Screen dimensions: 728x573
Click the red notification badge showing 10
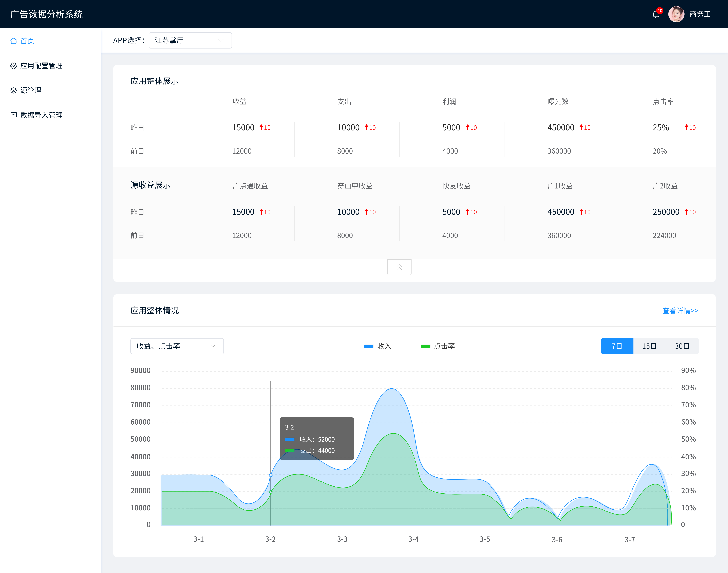point(660,11)
